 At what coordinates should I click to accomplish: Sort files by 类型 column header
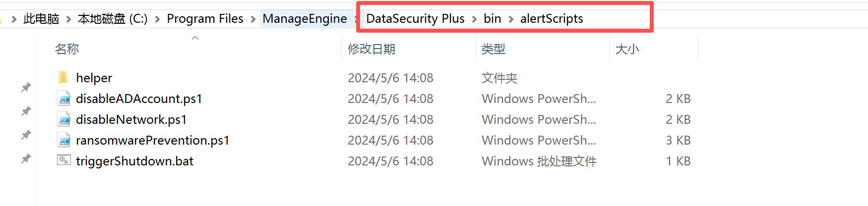click(x=493, y=49)
